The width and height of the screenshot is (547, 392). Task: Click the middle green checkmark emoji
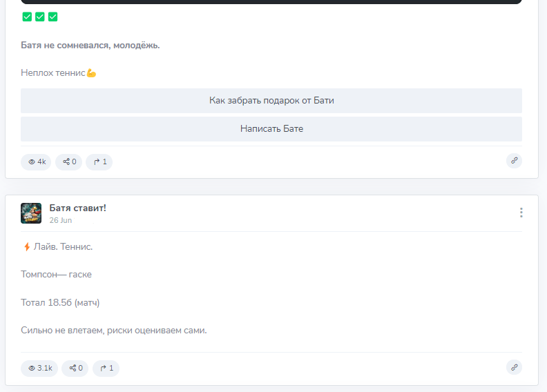coord(40,17)
